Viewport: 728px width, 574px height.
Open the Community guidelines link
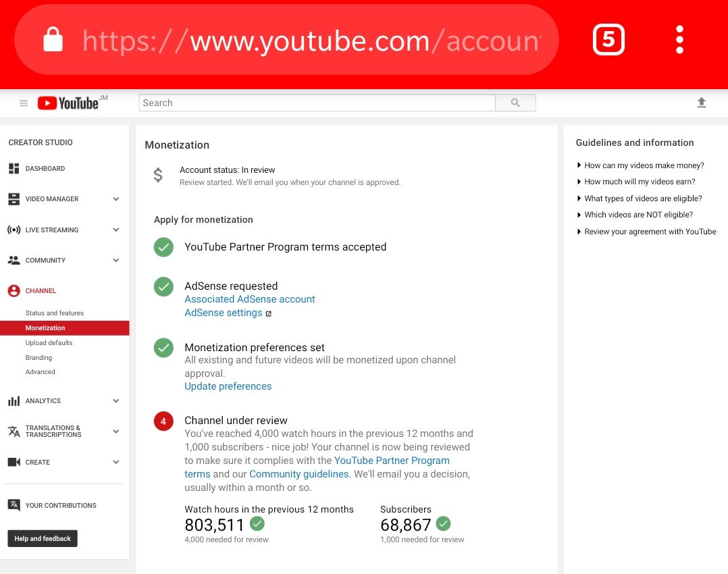tap(299, 474)
